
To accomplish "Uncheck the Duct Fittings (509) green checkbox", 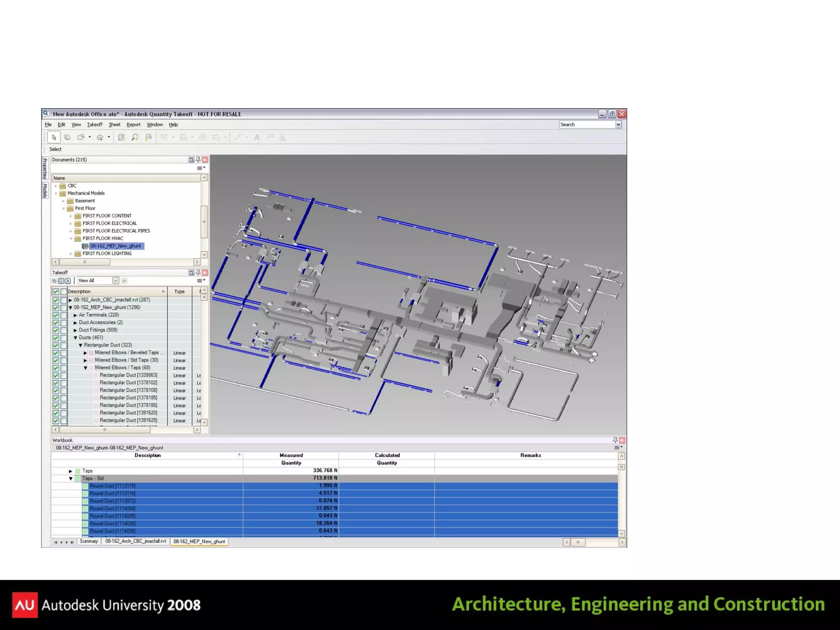I will tap(56, 330).
